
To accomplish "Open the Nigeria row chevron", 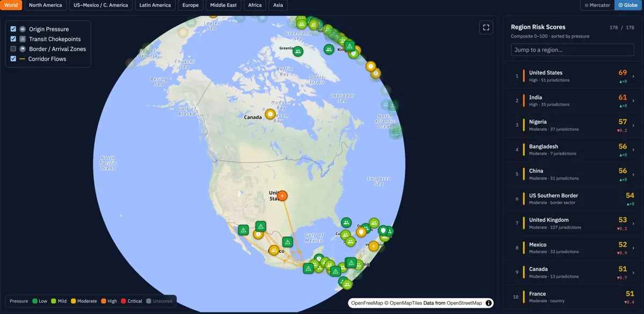I will (x=633, y=125).
